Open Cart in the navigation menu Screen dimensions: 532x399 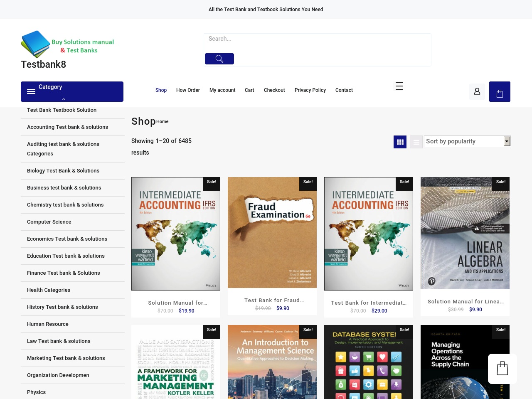[249, 90]
